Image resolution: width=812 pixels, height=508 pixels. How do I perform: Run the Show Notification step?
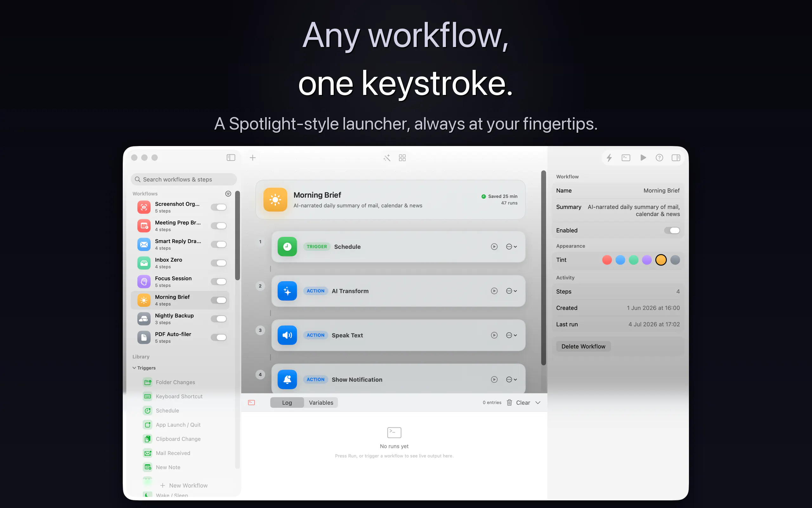pyautogui.click(x=494, y=380)
